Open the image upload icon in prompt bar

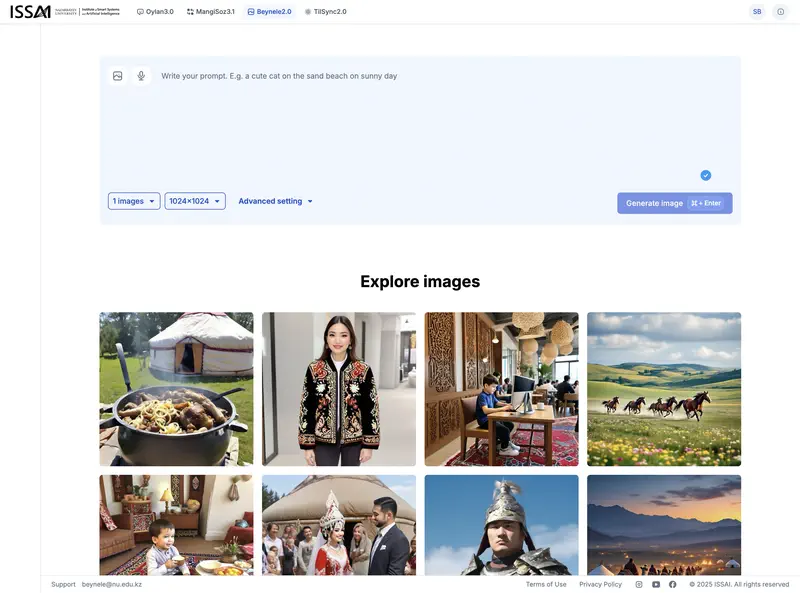pos(116,74)
